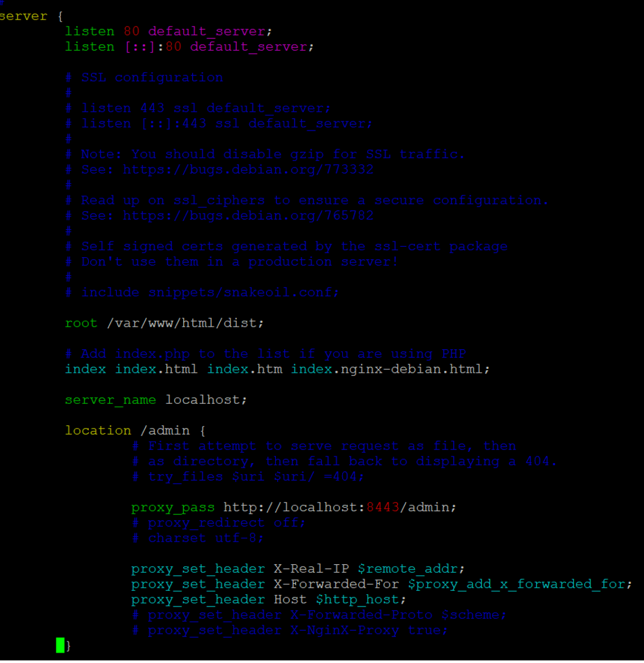This screenshot has height=663, width=644.
Task: Click the 'server_name localhost;' line
Action: (156, 400)
